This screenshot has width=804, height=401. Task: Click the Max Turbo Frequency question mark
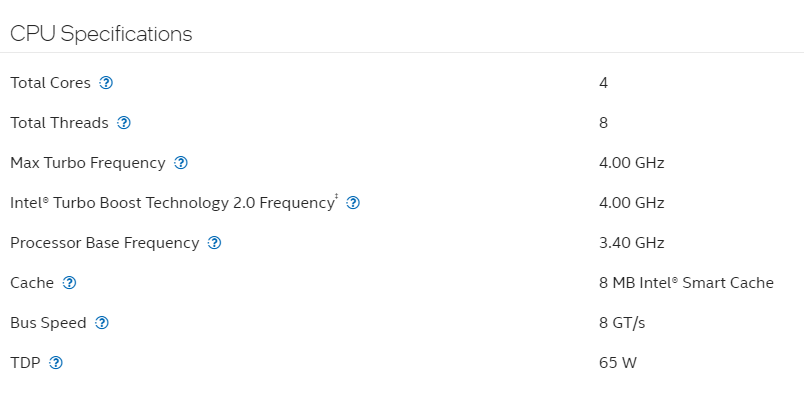point(181,163)
